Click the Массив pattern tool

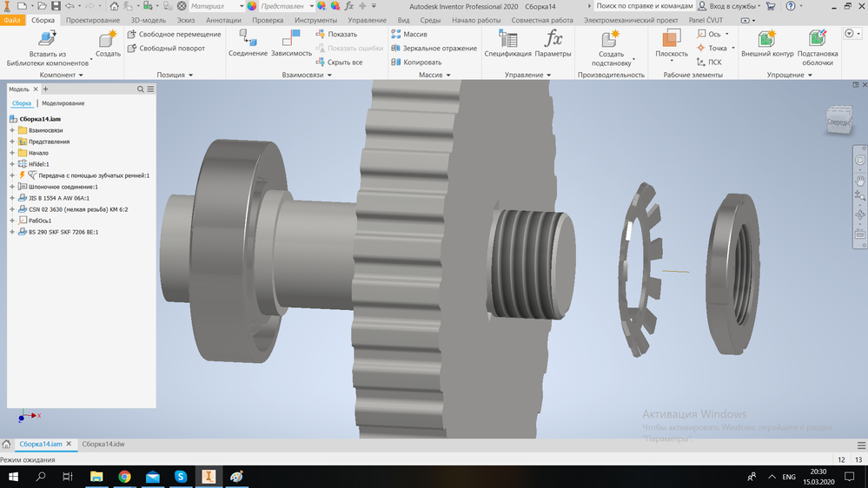point(409,34)
